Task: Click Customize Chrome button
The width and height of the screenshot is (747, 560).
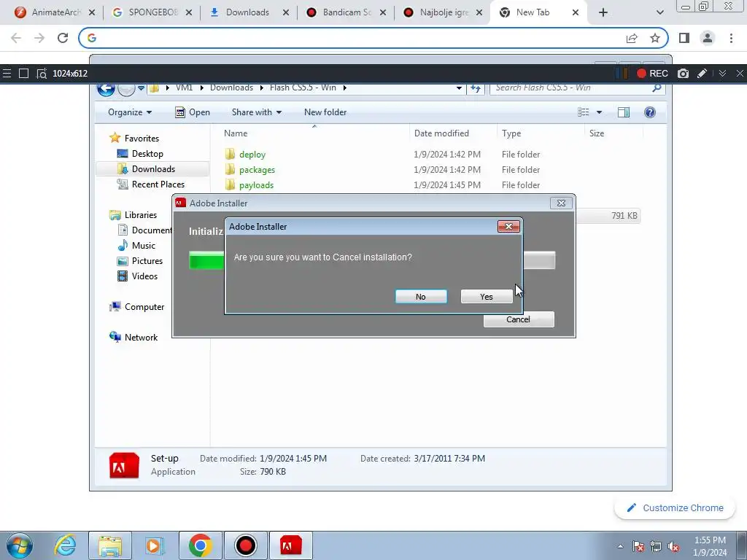Action: [676, 508]
